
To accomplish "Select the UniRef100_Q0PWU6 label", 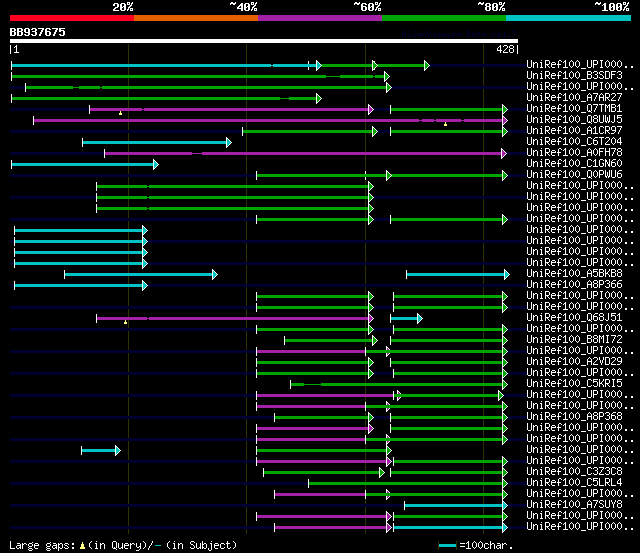I will pyautogui.click(x=574, y=175).
